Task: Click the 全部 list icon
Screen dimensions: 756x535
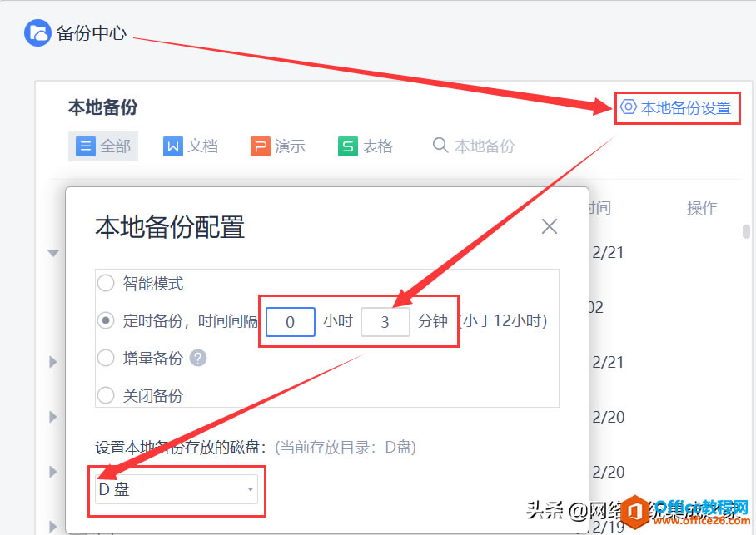Action: 85,146
